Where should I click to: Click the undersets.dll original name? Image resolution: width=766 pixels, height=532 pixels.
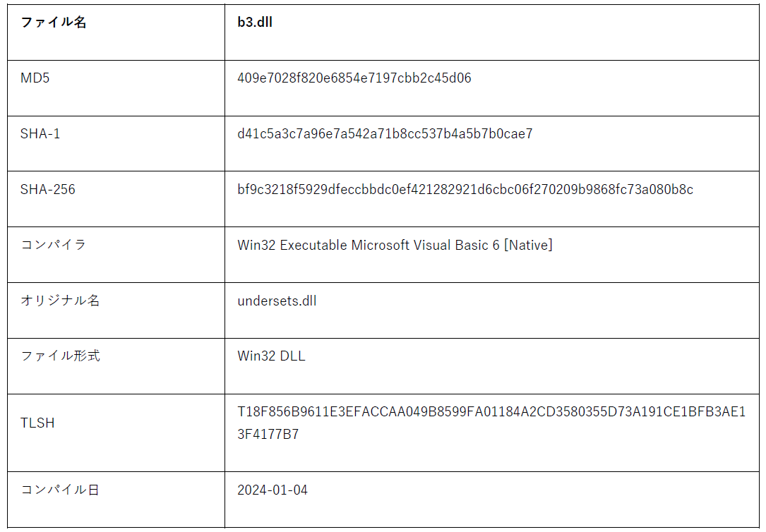point(277,301)
